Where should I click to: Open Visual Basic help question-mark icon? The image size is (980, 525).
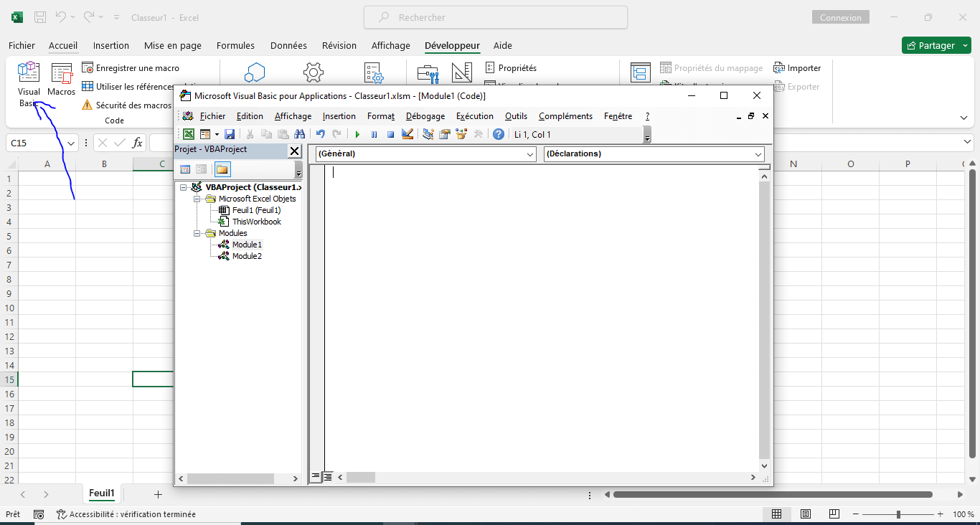tap(499, 134)
